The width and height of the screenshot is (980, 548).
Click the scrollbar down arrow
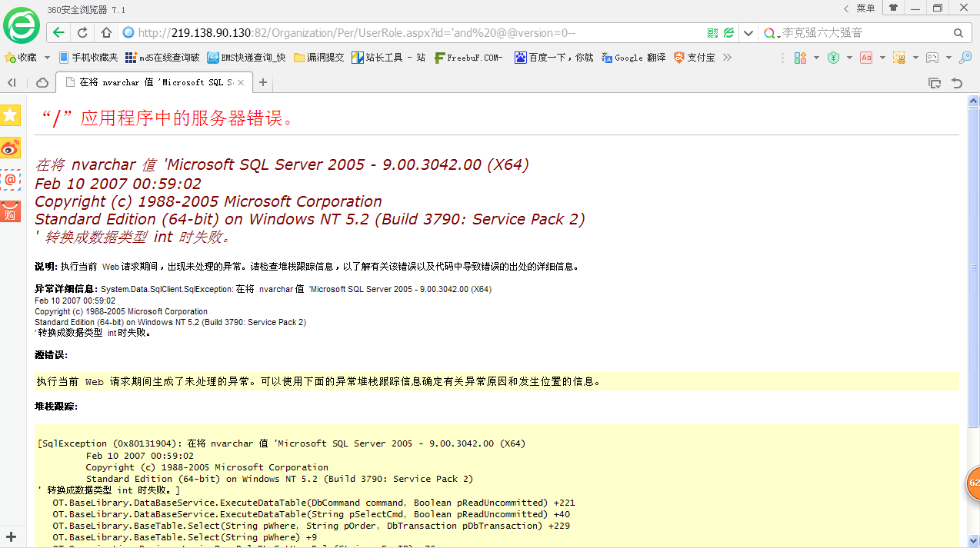974,542
